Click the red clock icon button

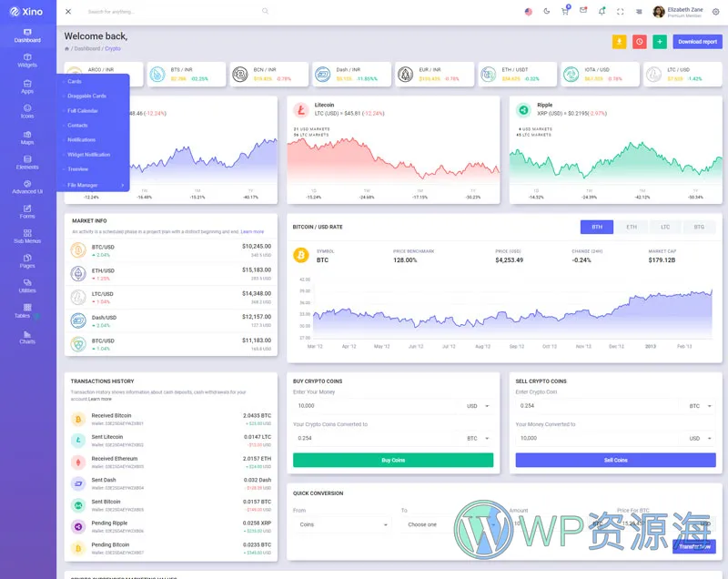coord(640,41)
